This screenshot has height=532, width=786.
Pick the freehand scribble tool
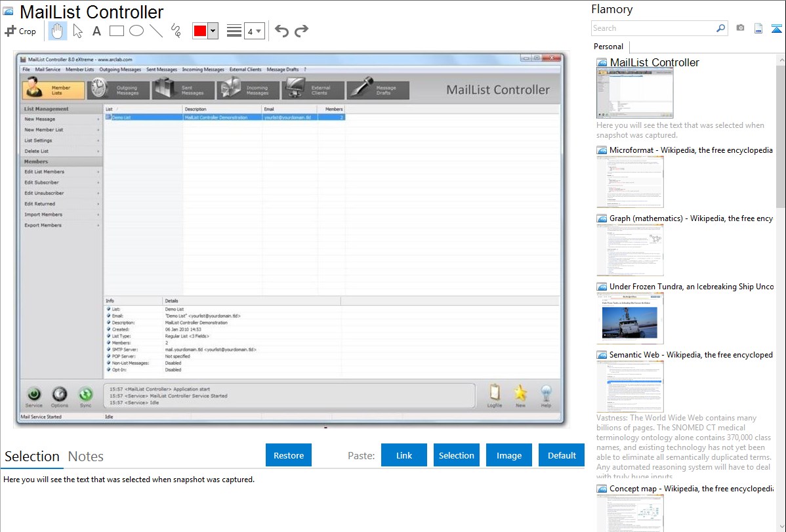tap(176, 31)
